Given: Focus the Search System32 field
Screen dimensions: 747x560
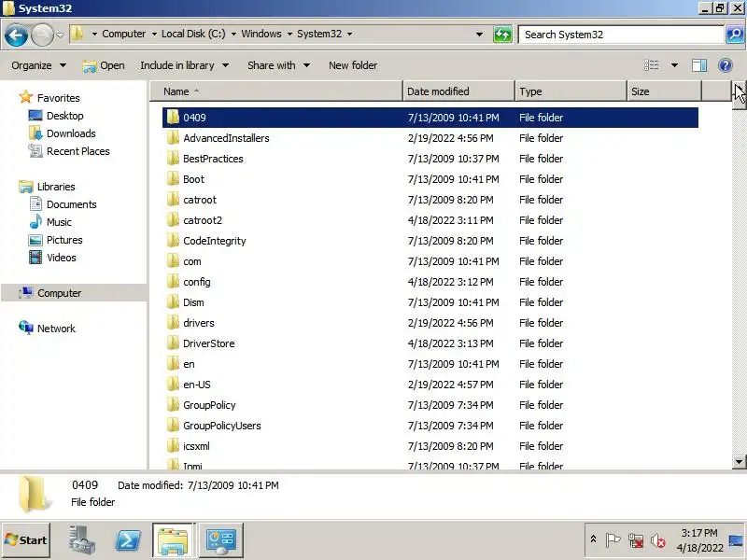Looking at the screenshot, I should pos(621,35).
